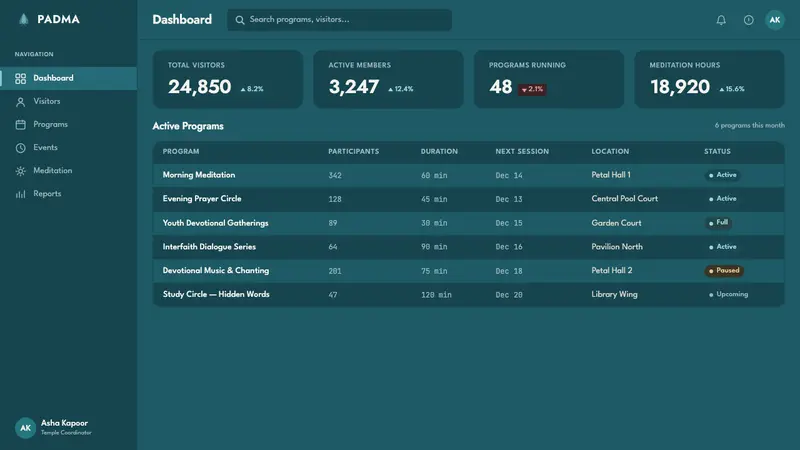The height and width of the screenshot is (450, 800).
Task: Click the 12.4% members change indicator
Action: tap(401, 89)
